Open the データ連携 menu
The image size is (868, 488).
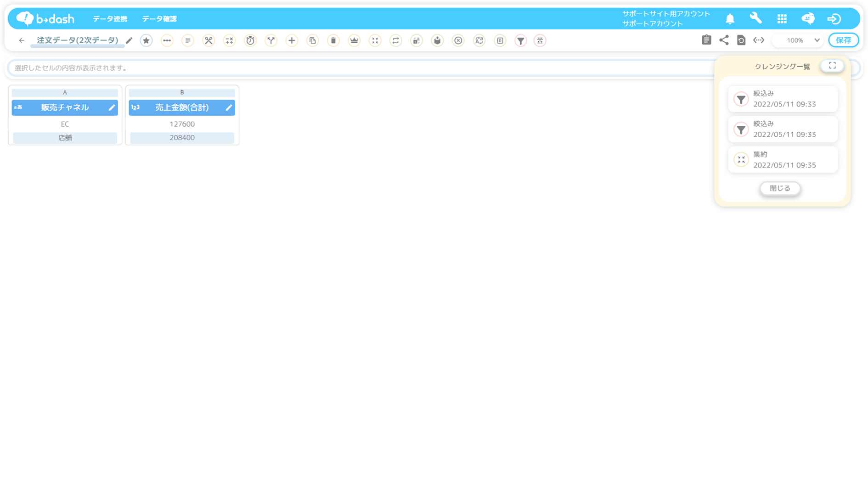pos(110,19)
